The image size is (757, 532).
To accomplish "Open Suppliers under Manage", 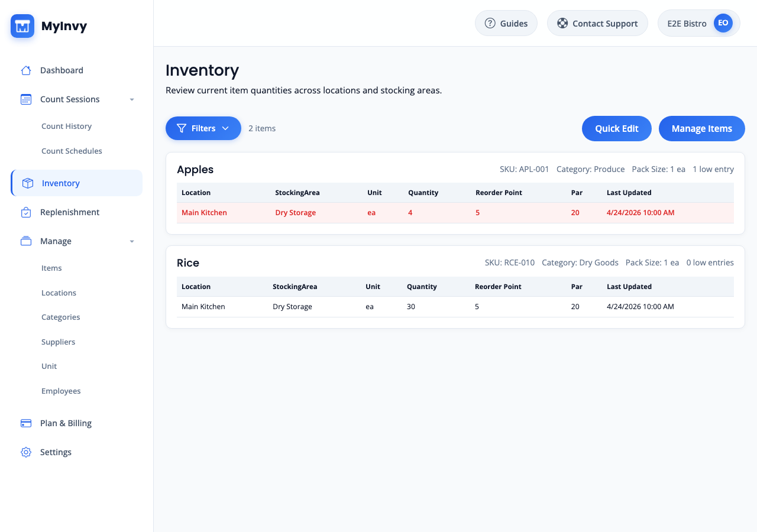I will pyautogui.click(x=58, y=342).
